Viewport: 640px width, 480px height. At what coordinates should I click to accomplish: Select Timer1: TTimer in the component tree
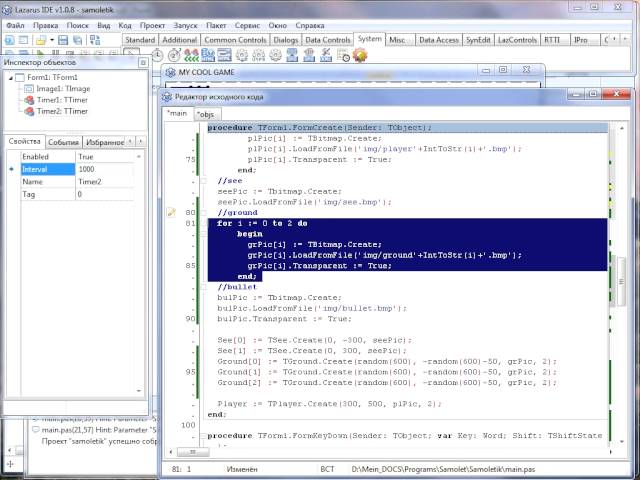click(x=63, y=100)
